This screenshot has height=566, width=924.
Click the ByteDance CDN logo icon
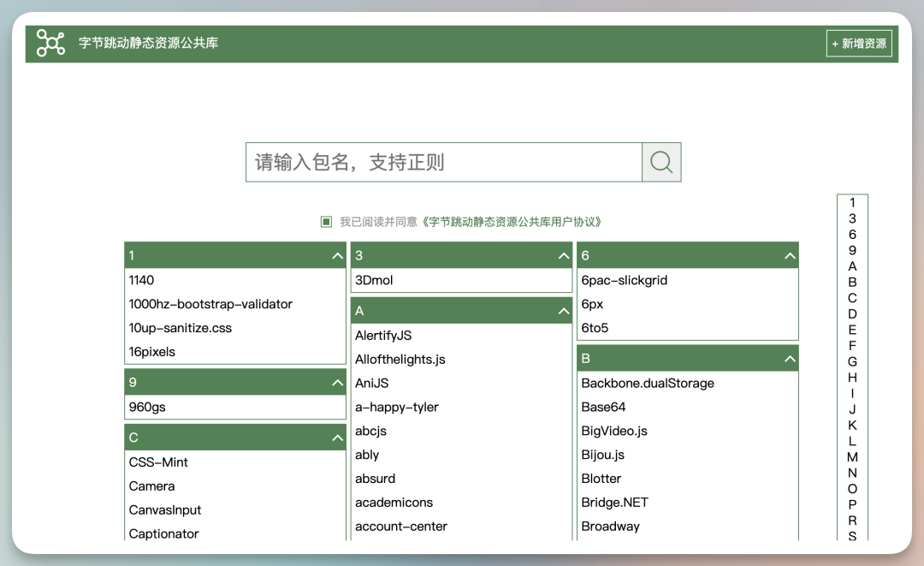(x=50, y=43)
